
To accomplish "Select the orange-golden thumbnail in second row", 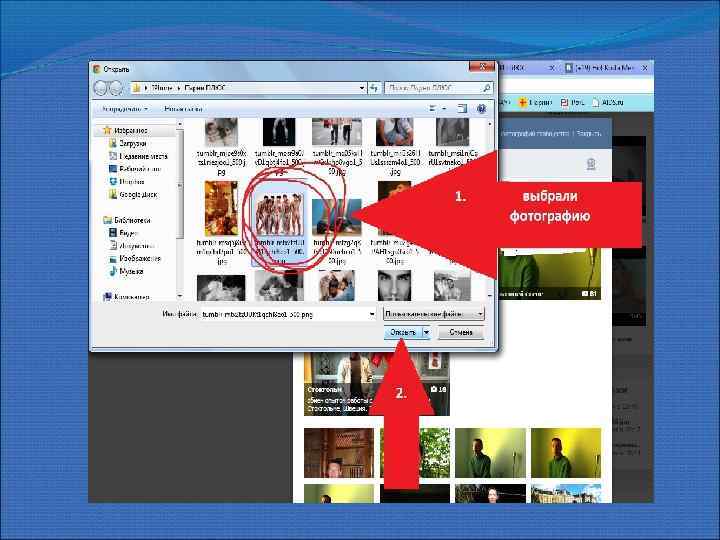I will tap(221, 208).
